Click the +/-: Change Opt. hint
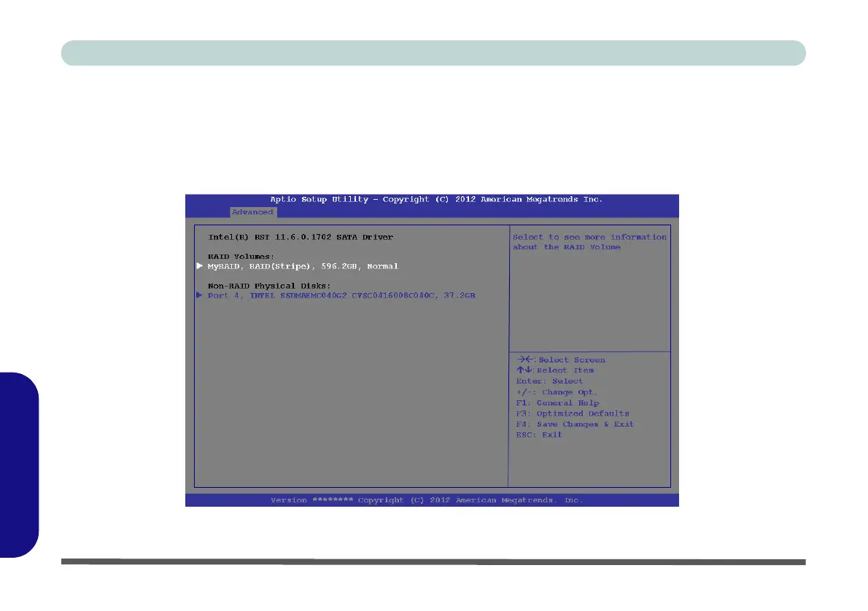The width and height of the screenshot is (868, 611). click(557, 392)
